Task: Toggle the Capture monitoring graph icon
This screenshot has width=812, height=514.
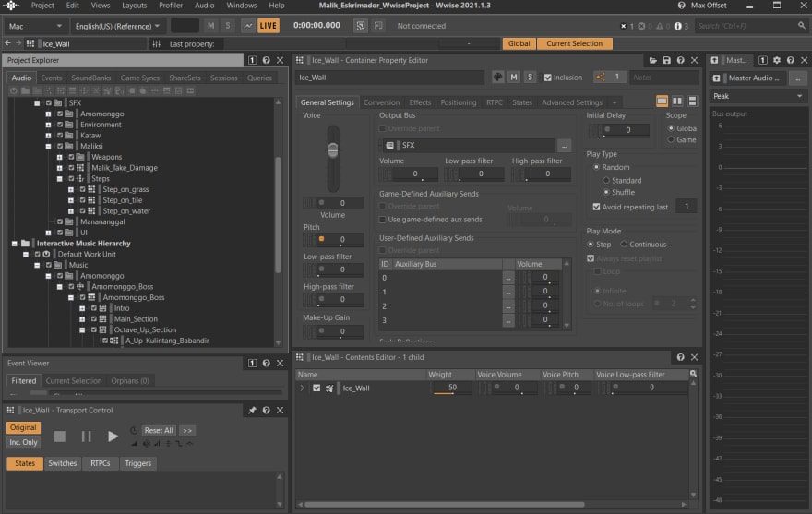Action: [248, 26]
